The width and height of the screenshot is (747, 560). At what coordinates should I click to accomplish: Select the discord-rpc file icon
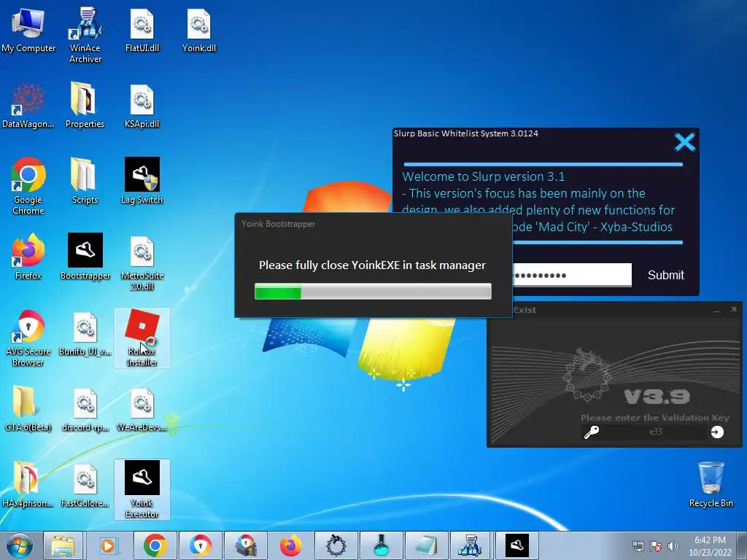coord(85,408)
